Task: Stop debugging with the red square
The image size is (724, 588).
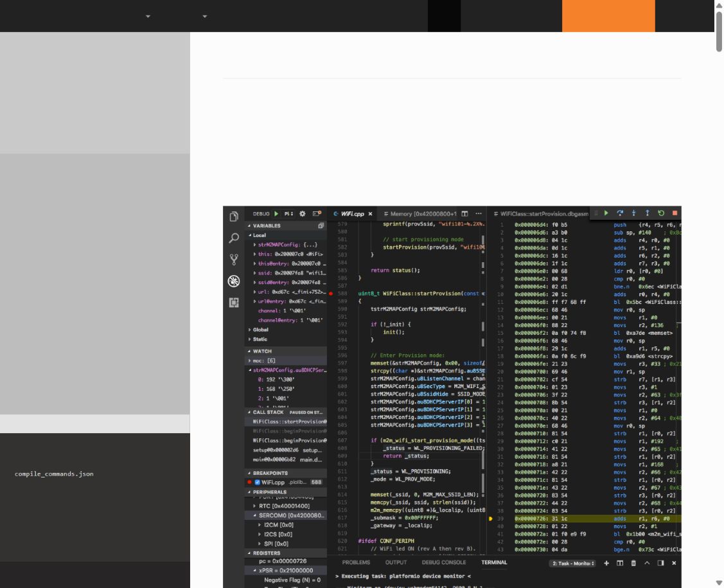Action: [675, 213]
